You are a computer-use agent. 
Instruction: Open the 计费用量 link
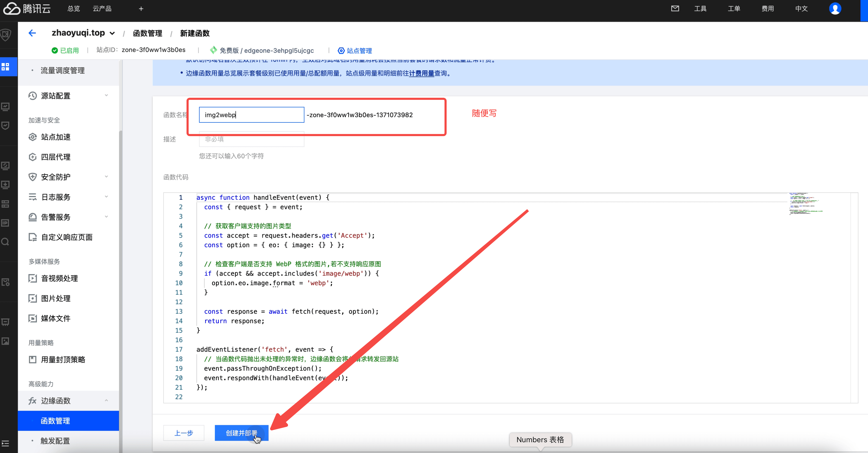422,73
